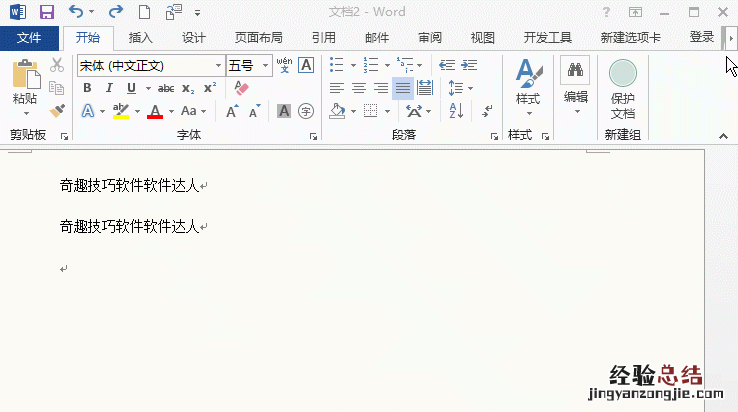
Task: Center align text
Action: 359,88
